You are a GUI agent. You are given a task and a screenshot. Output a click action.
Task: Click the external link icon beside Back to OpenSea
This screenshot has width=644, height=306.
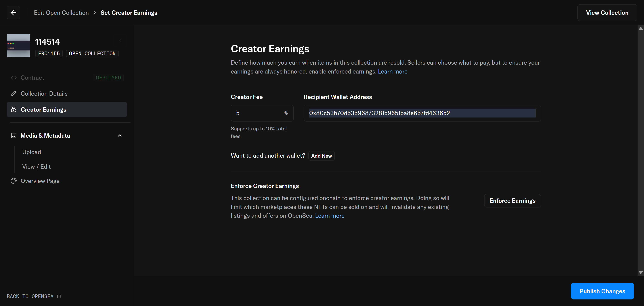click(x=59, y=296)
